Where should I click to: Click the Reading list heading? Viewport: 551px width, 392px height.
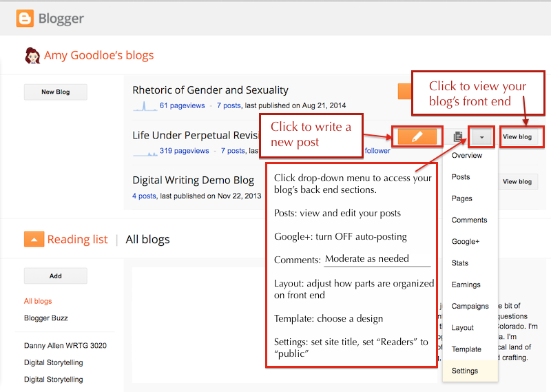77,239
